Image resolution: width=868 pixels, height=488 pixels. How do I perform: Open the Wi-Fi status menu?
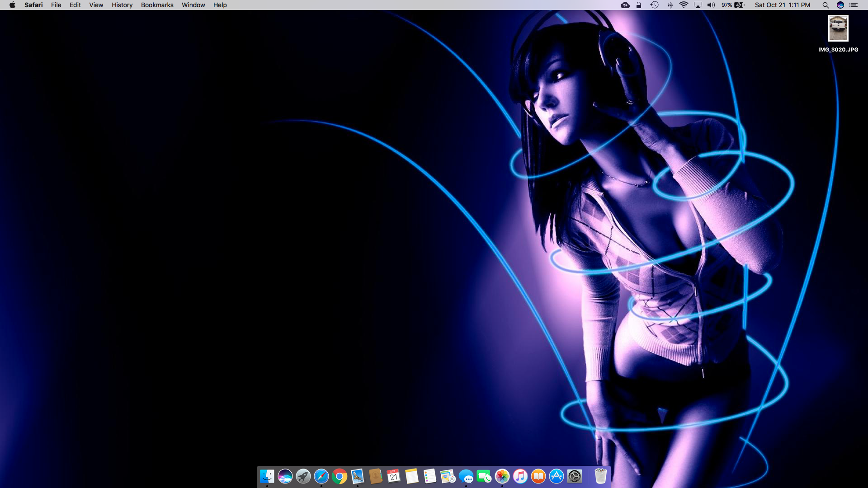pyautogui.click(x=684, y=5)
